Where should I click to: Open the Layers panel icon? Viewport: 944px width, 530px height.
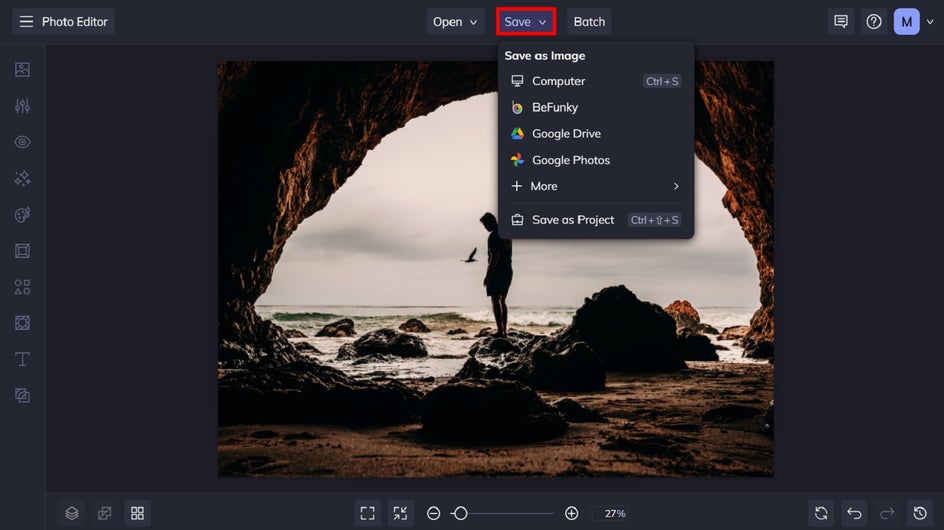tap(72, 513)
